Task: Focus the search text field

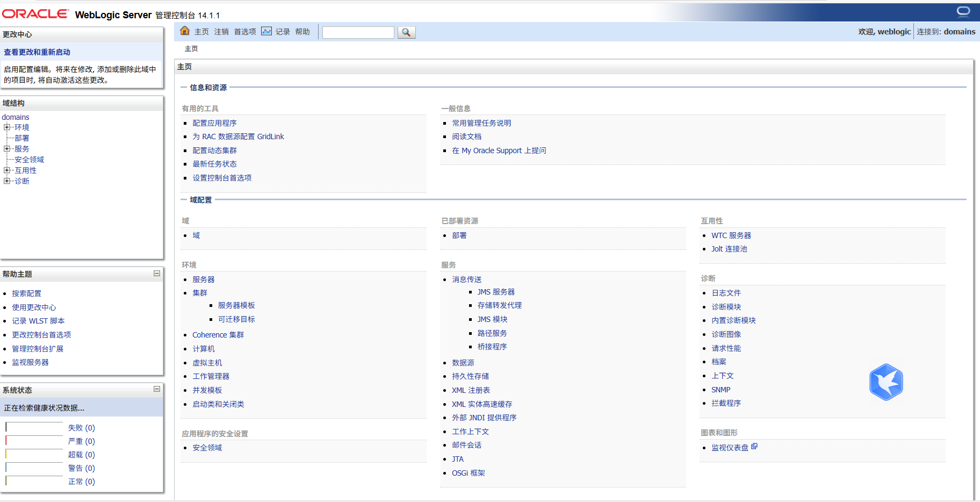Action: 358,32
